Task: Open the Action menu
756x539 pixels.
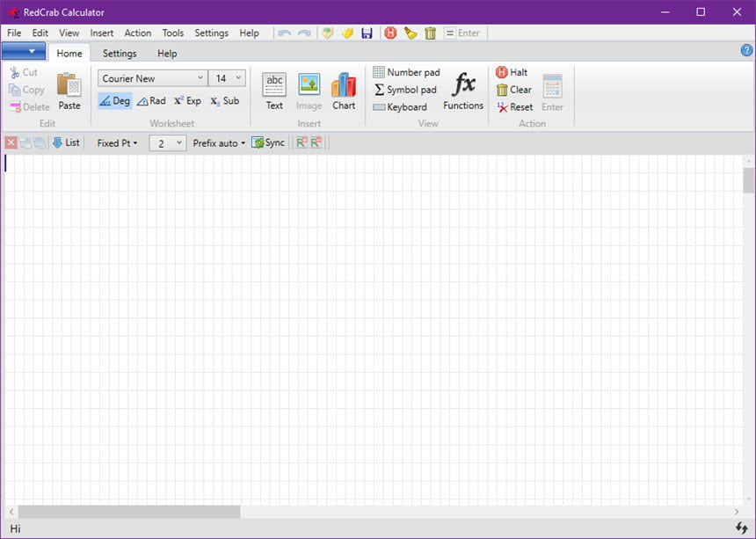Action: (138, 33)
